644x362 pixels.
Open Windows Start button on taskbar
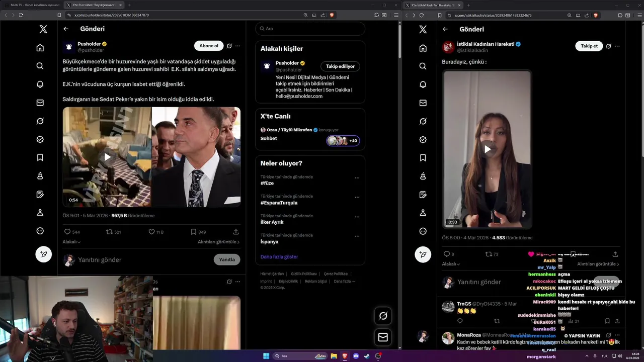pyautogui.click(x=266, y=356)
